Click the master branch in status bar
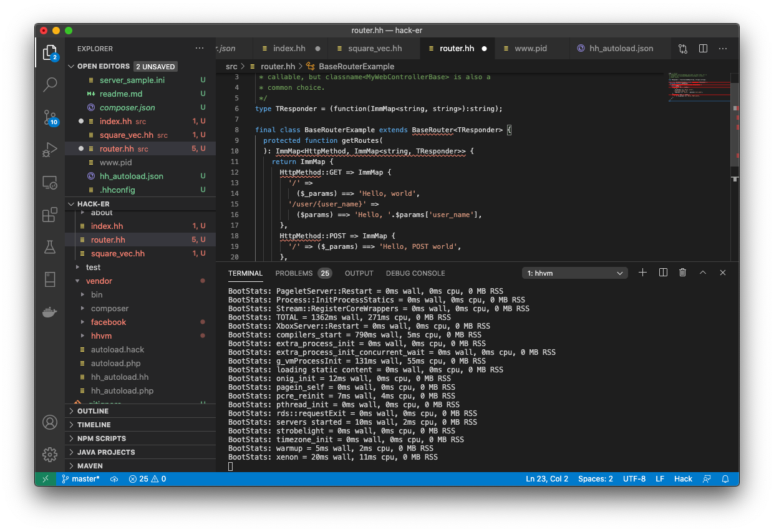Screen dimensions: 774x532 click(81, 479)
